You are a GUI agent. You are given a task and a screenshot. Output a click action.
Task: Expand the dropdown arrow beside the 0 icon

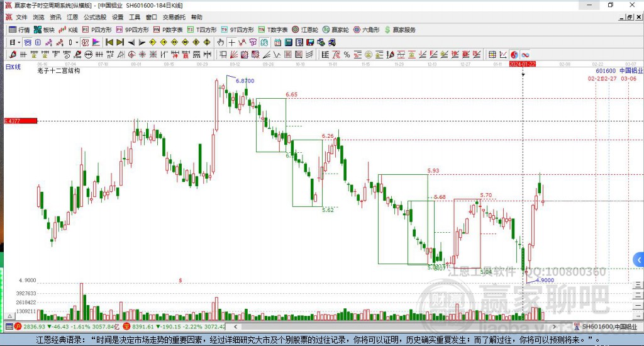coord(76,42)
